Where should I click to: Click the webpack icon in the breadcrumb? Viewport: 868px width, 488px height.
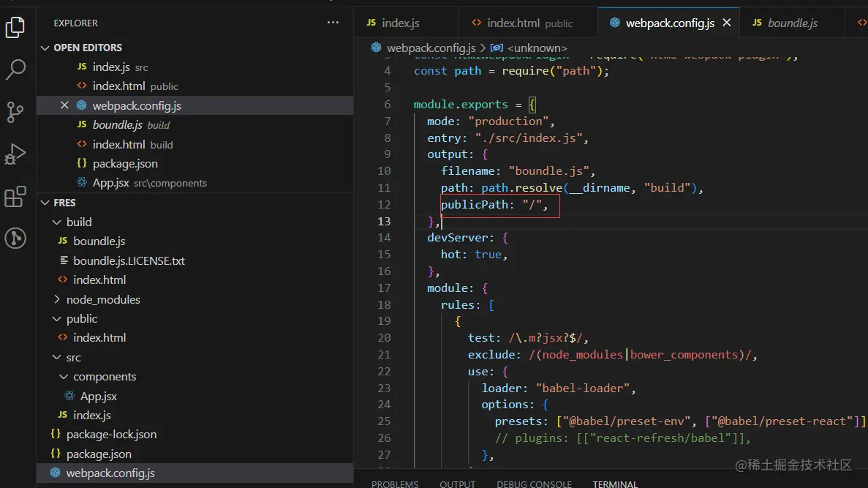coord(377,48)
